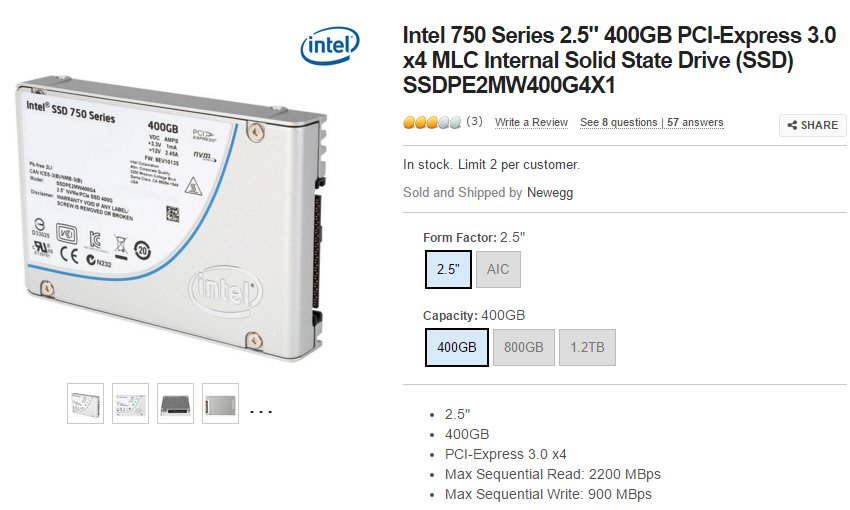Choose the 800GB capacity option
Image resolution: width=850 pixels, height=510 pixels.
[524, 347]
